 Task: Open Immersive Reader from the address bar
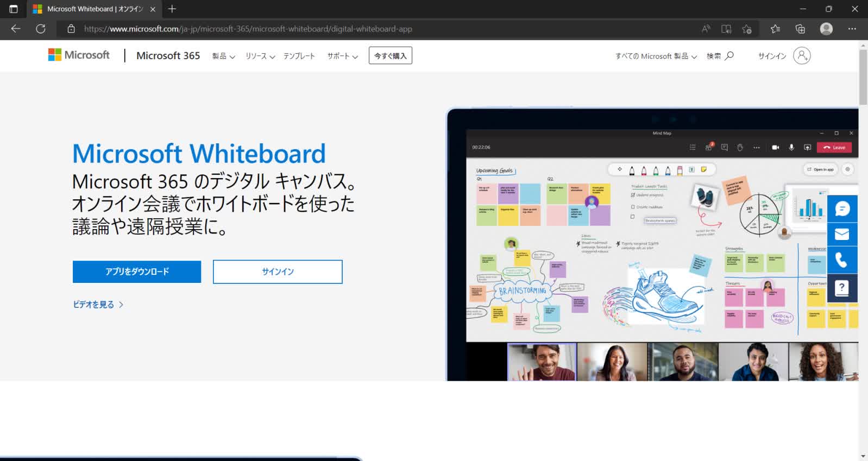[x=726, y=29]
